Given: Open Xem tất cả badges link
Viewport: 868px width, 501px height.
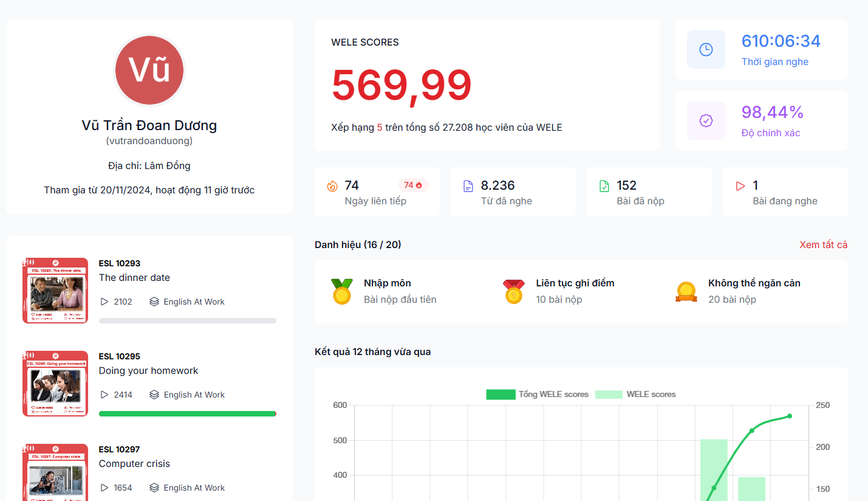Looking at the screenshot, I should (823, 245).
